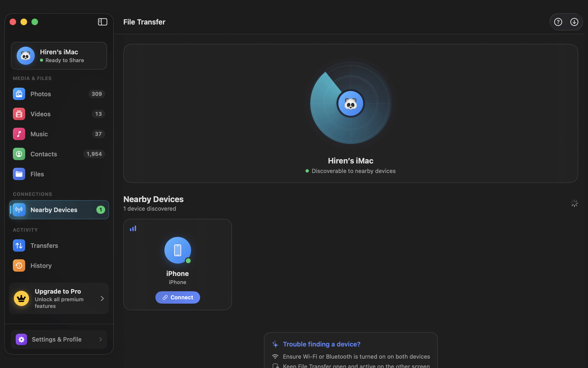Click the ACTIVITY section header
Screen dimensions: 588x368
pyautogui.click(x=25, y=230)
